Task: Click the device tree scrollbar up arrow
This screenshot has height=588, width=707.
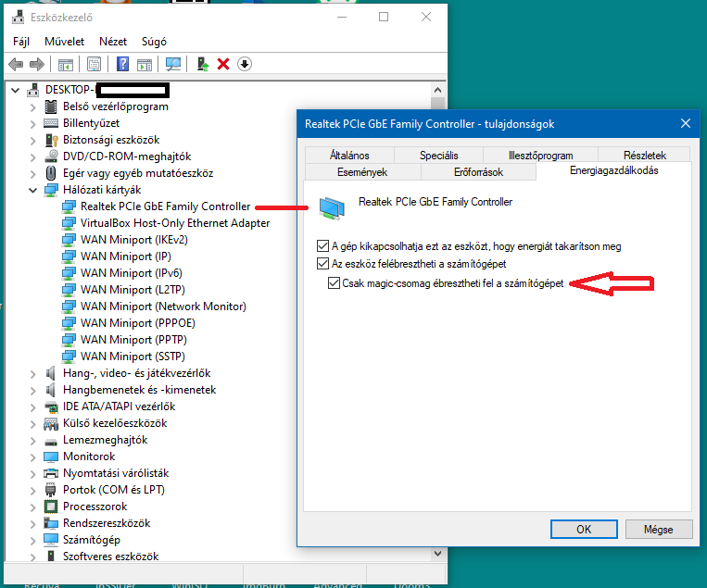Action: pyautogui.click(x=437, y=90)
